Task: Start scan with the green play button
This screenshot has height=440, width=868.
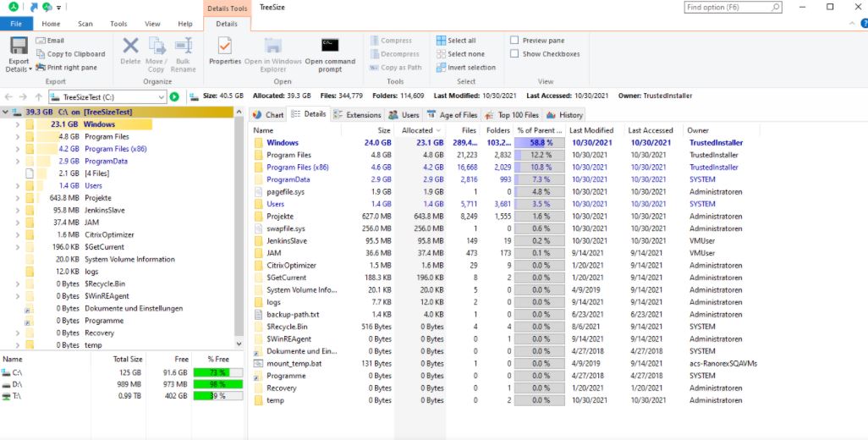Action: point(174,96)
